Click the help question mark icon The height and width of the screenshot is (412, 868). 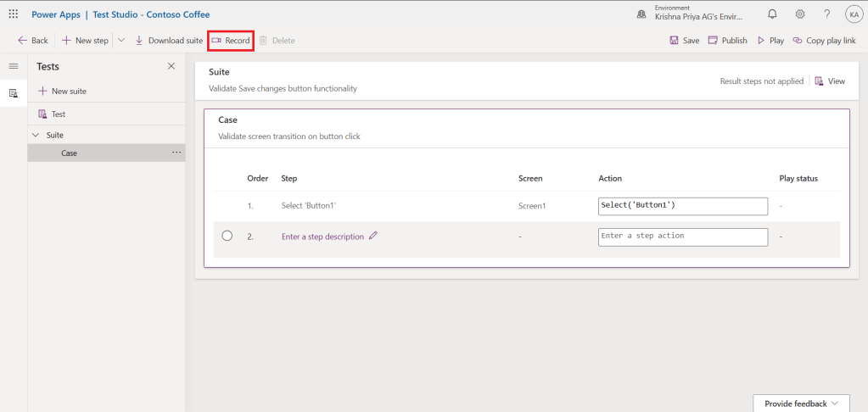(x=826, y=14)
